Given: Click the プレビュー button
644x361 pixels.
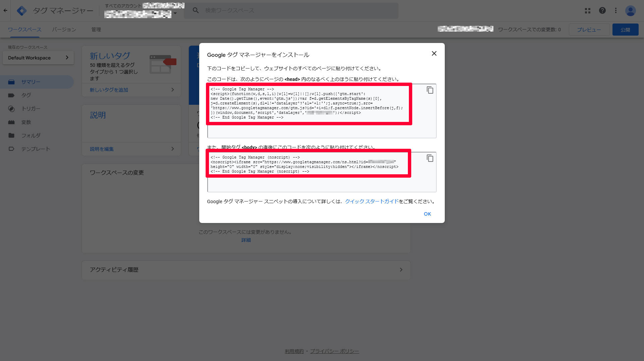Looking at the screenshot, I should [x=589, y=30].
